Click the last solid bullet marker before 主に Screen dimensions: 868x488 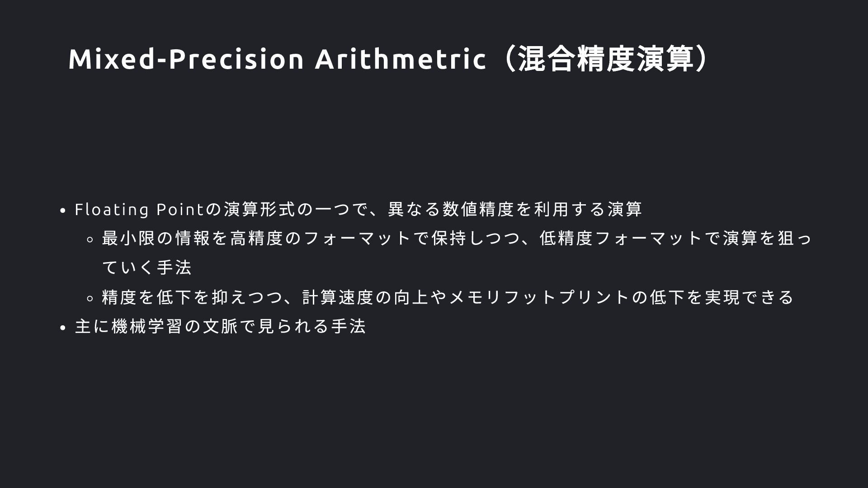point(63,328)
